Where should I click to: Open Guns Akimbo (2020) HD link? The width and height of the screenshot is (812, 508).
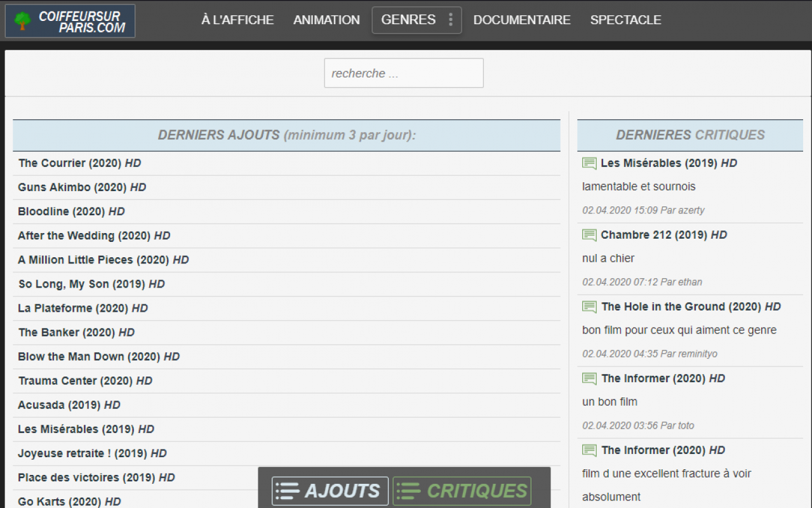(82, 187)
